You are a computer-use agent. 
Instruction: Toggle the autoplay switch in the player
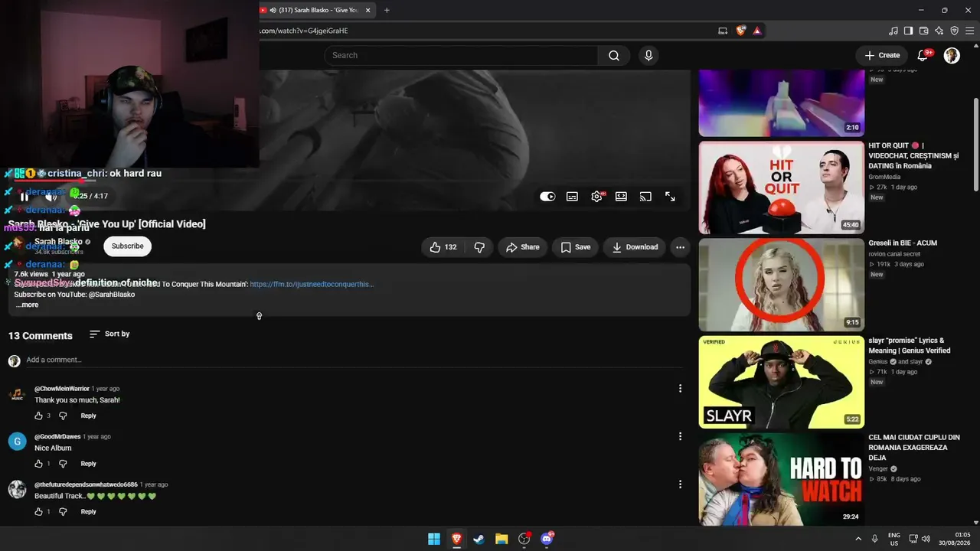coord(547,197)
